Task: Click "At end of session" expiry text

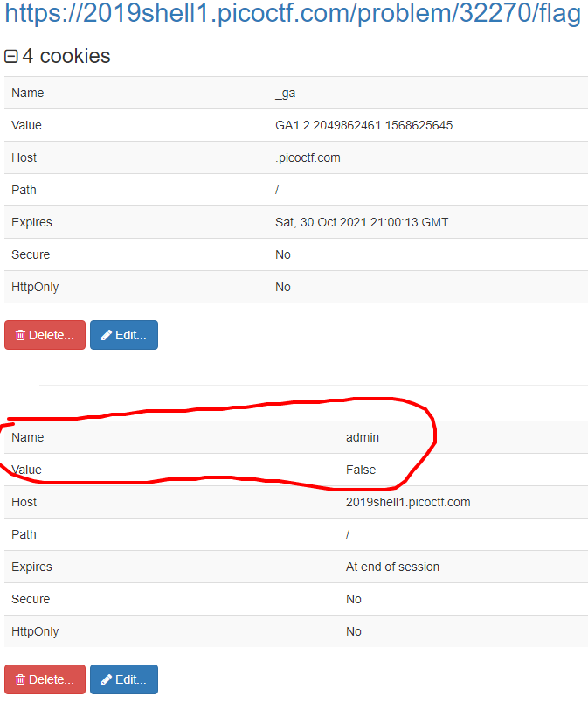Action: pyautogui.click(x=392, y=567)
